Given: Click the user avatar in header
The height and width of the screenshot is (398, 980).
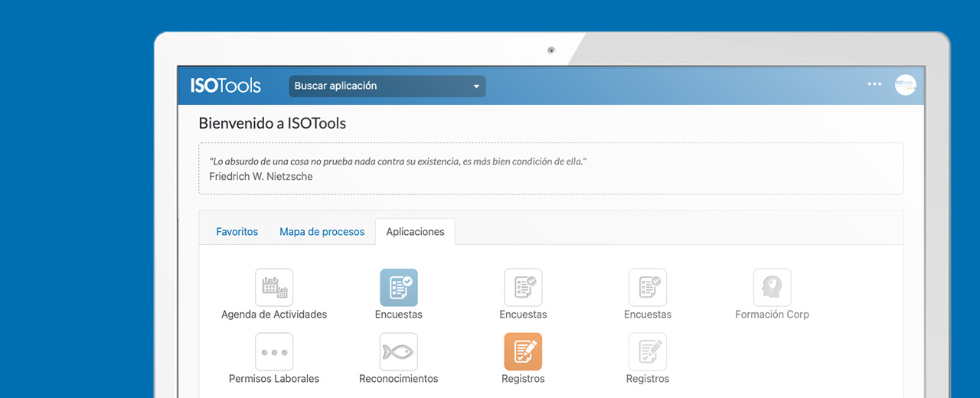Looking at the screenshot, I should pyautogui.click(x=905, y=85).
